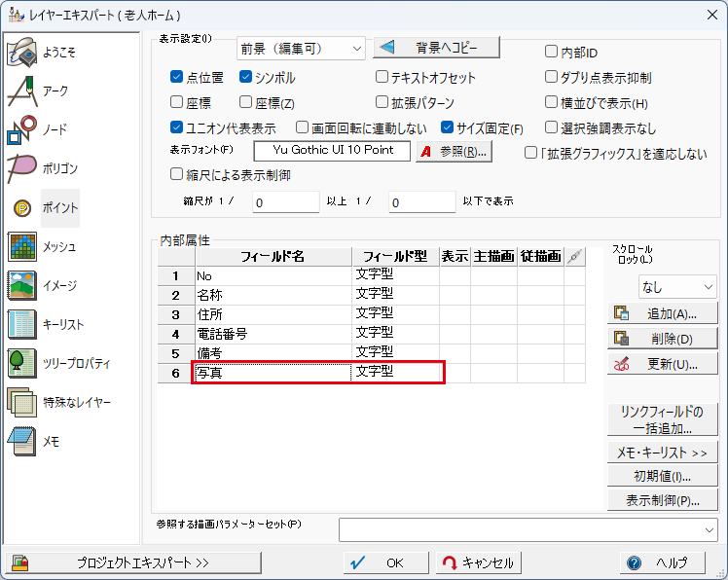
Task: Open ツリープロパティ tree icon
Action: coord(22,363)
